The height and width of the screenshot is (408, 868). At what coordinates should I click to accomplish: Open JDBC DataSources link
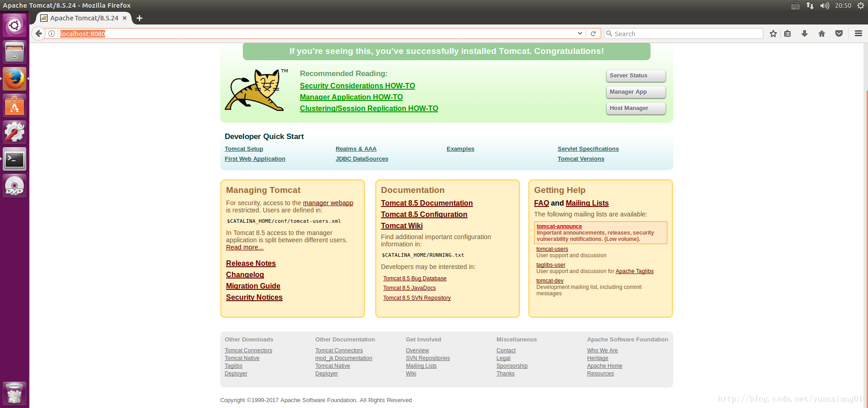[362, 159]
